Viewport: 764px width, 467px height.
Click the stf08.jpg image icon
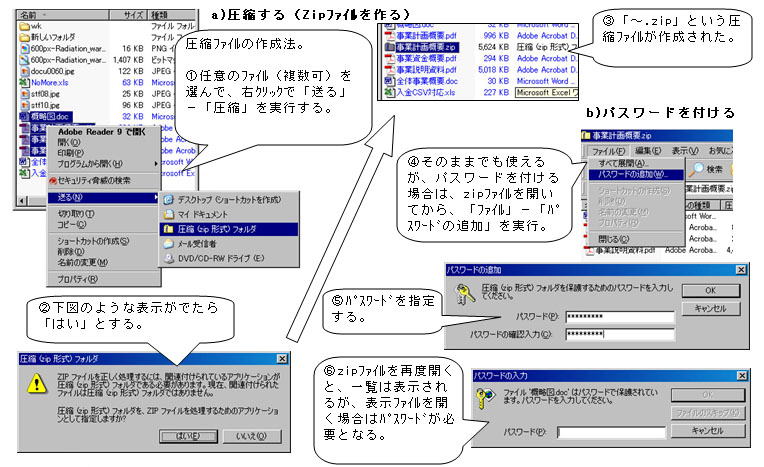(x=24, y=94)
